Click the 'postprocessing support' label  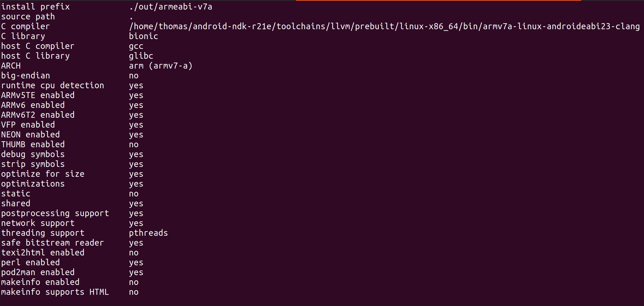[x=55, y=213]
